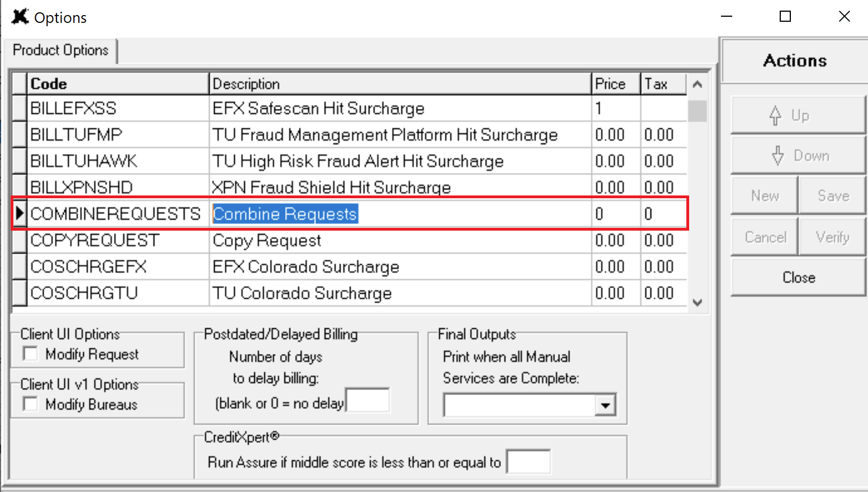Click the price cell of COMBINEREQUESTS row
Screen dimensions: 868x492
(616, 214)
